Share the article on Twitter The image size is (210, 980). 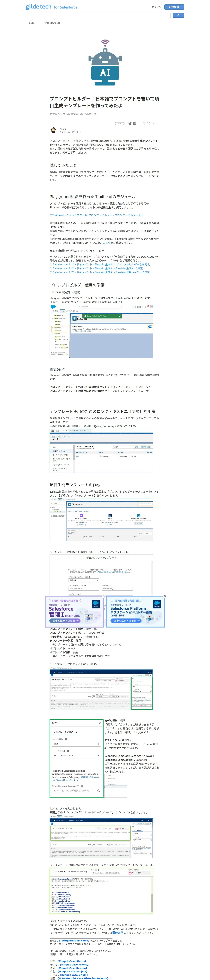point(130,124)
